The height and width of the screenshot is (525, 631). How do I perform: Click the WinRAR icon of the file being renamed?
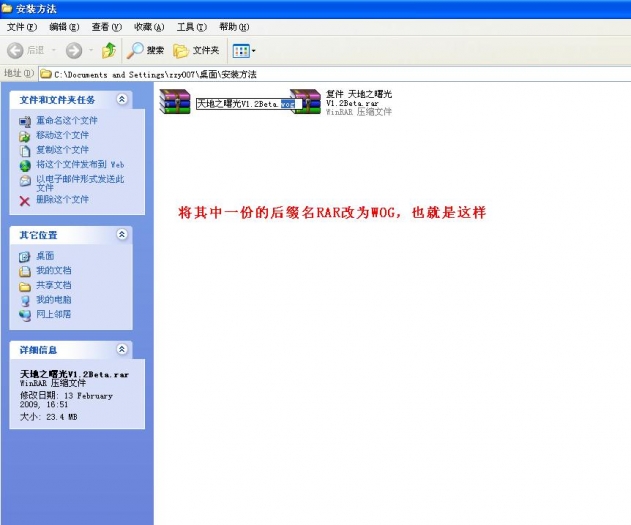[x=175, y=102]
